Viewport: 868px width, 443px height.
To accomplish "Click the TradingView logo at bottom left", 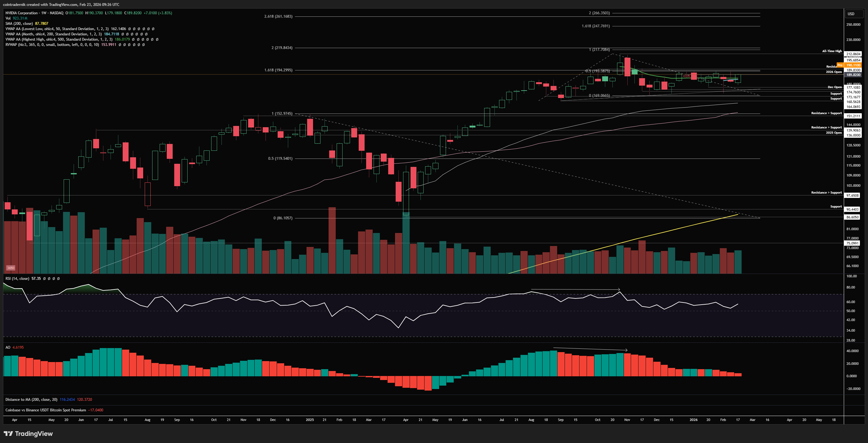I will [x=28, y=434].
